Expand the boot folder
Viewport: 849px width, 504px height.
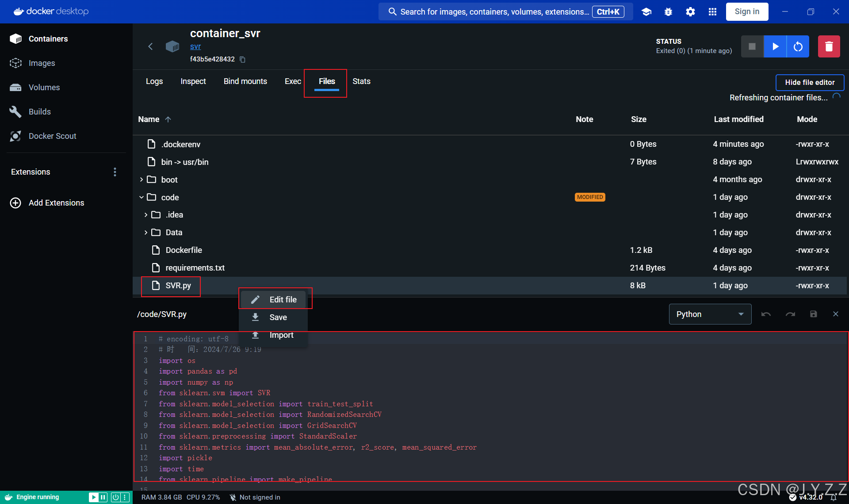141,179
